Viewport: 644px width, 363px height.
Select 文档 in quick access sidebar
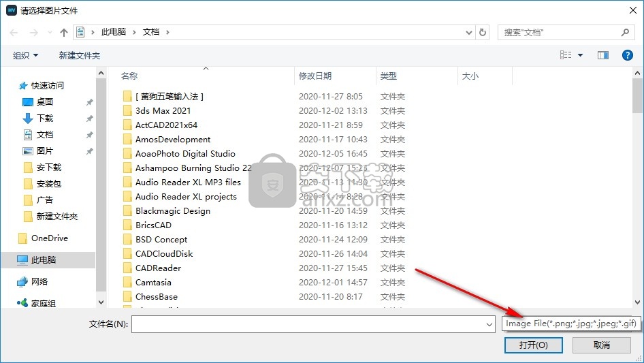coord(44,135)
